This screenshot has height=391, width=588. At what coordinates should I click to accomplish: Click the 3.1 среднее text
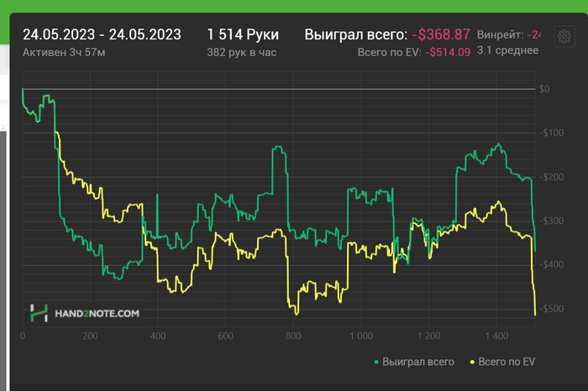click(x=507, y=50)
